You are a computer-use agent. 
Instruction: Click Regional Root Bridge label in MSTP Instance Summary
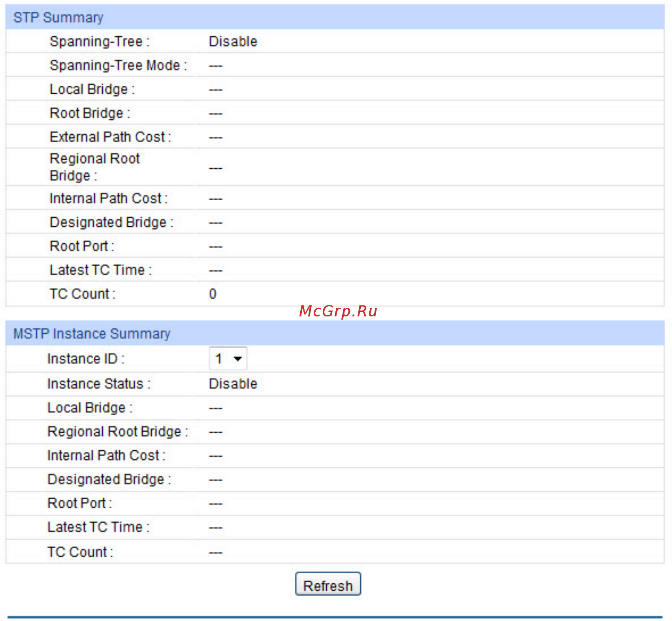(x=118, y=431)
